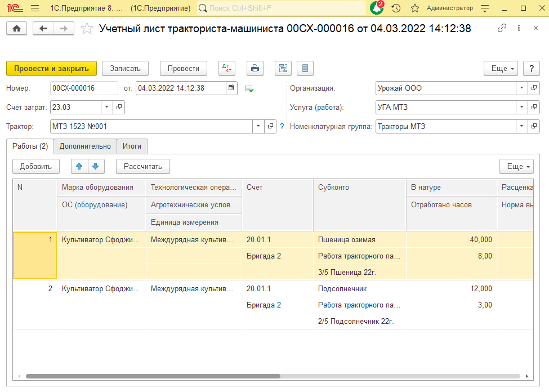Open the history clock icon
Image resolution: width=549 pixels, height=392 pixels.
(x=396, y=8)
